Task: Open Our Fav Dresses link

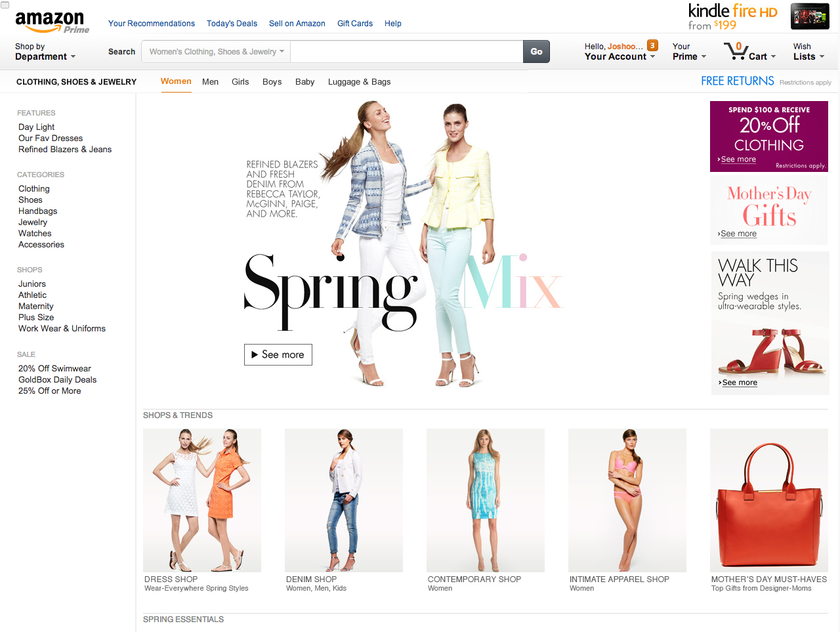Action: (x=51, y=138)
